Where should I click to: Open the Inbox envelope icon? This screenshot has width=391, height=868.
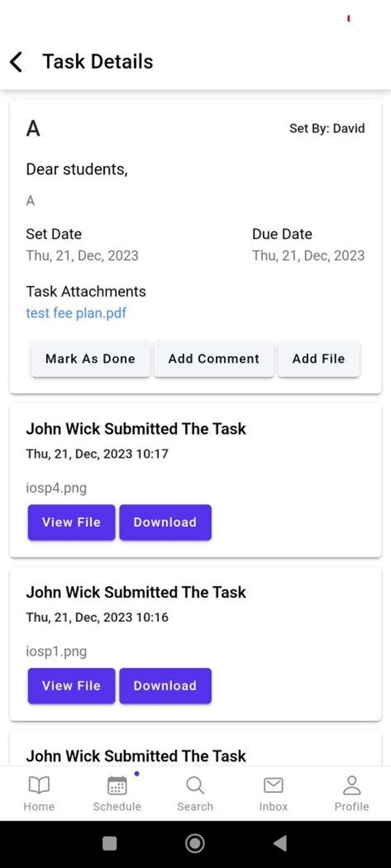coord(274,786)
